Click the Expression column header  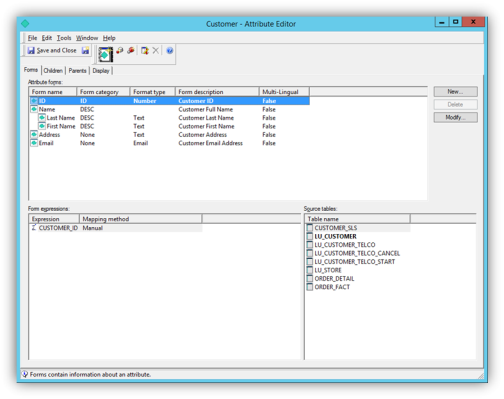(54, 219)
